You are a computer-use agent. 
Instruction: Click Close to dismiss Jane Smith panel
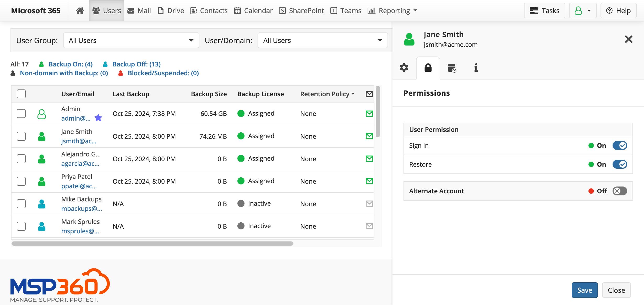tap(616, 290)
